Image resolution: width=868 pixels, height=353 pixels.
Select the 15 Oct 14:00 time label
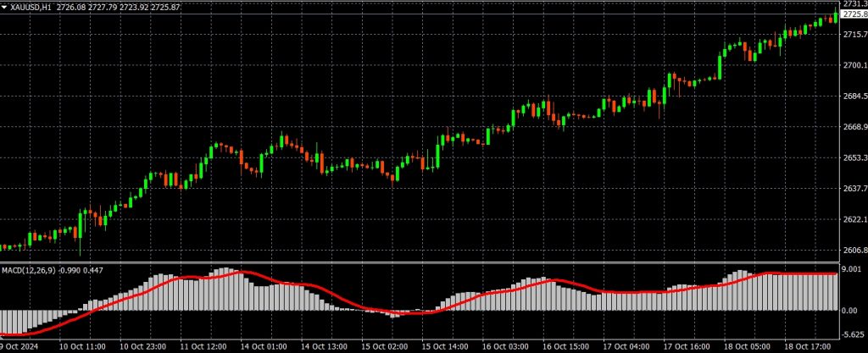pos(446,346)
